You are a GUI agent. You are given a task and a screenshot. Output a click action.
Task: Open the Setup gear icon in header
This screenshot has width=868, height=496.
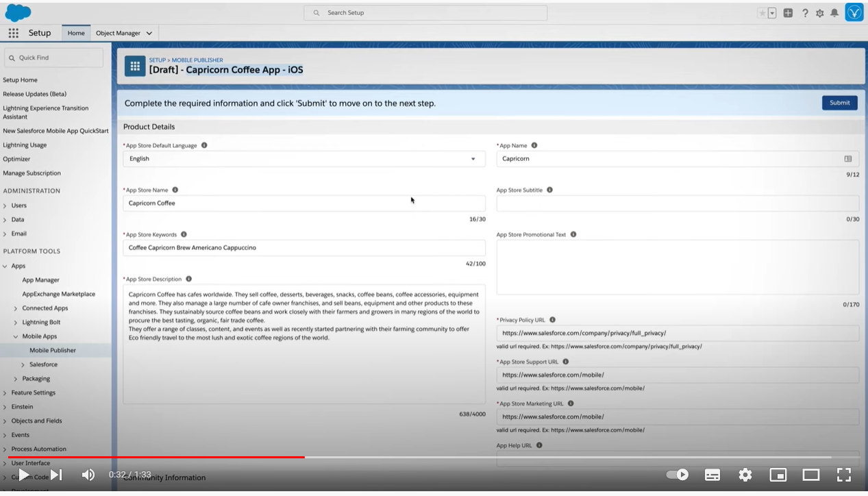tap(820, 13)
